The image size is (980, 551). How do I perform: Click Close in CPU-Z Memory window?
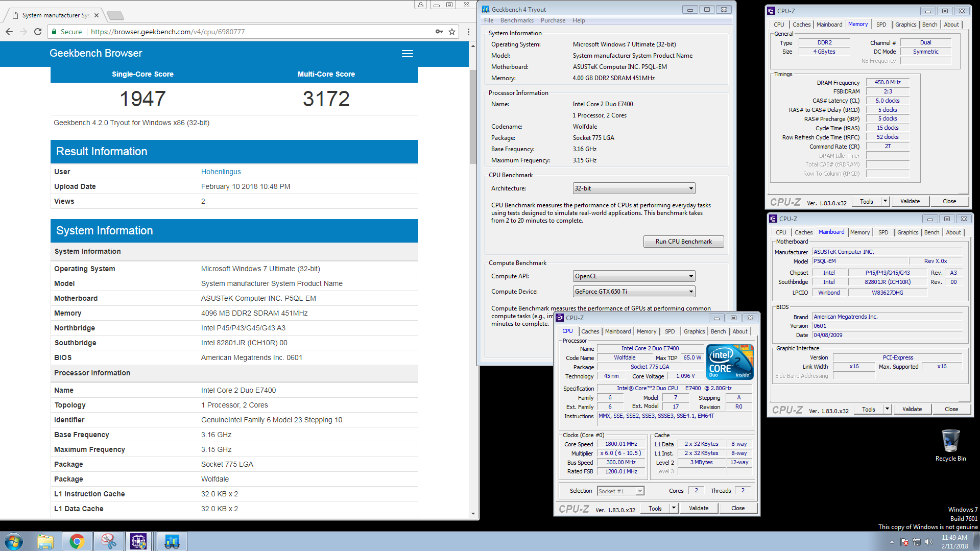click(949, 201)
